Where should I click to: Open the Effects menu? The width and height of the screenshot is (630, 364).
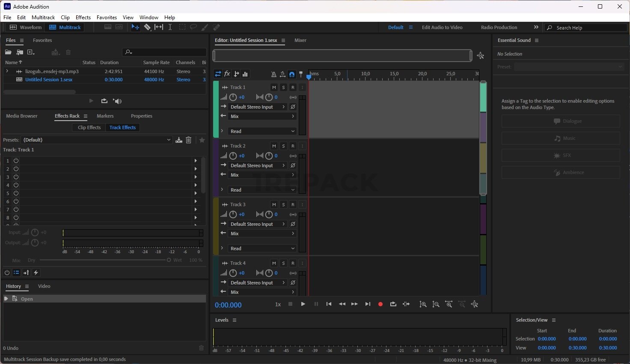pos(83,18)
